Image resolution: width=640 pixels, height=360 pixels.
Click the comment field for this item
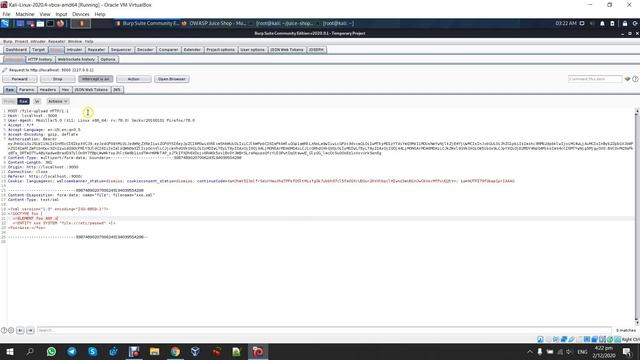coord(595,79)
